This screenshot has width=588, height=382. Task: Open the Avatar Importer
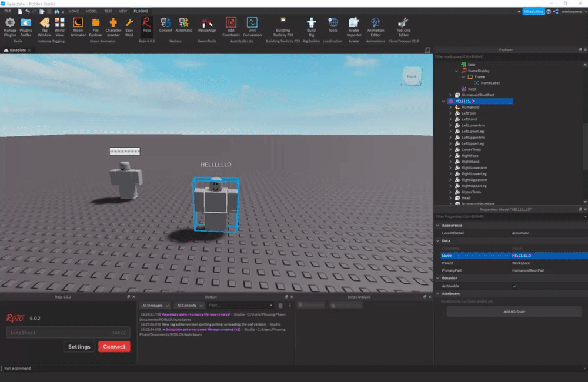353,27
